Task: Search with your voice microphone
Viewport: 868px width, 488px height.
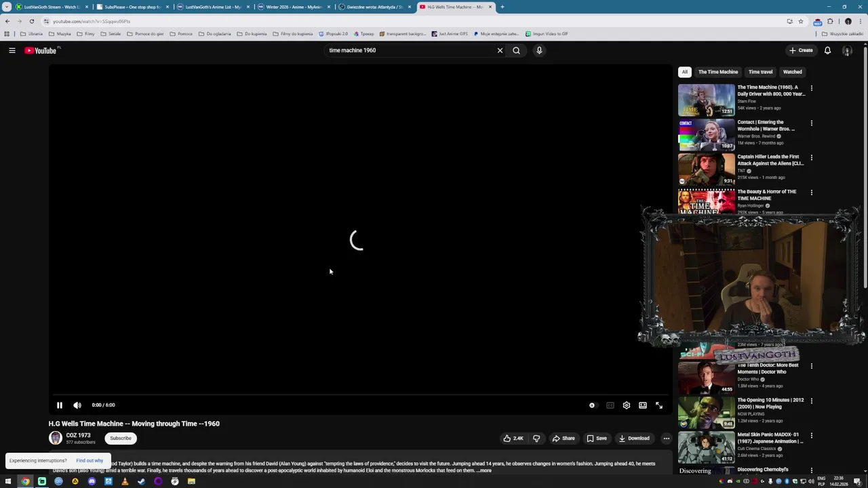Action: pyautogui.click(x=539, y=50)
